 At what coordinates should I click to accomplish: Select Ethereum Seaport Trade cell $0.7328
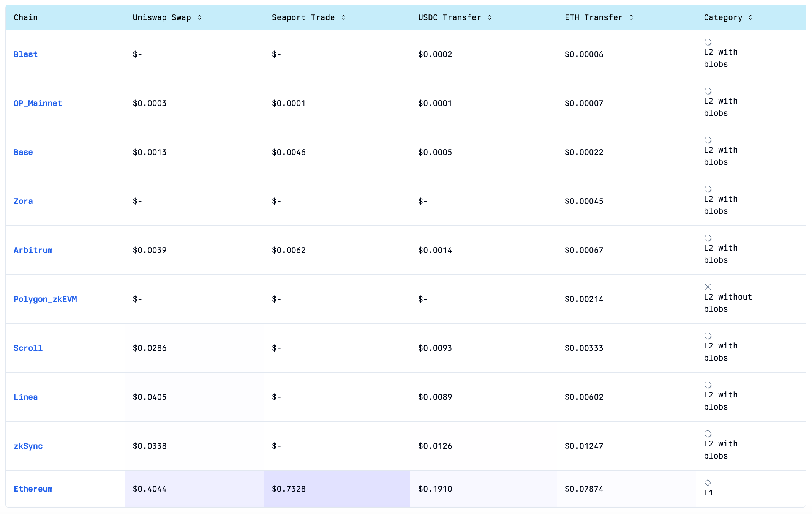click(x=336, y=489)
